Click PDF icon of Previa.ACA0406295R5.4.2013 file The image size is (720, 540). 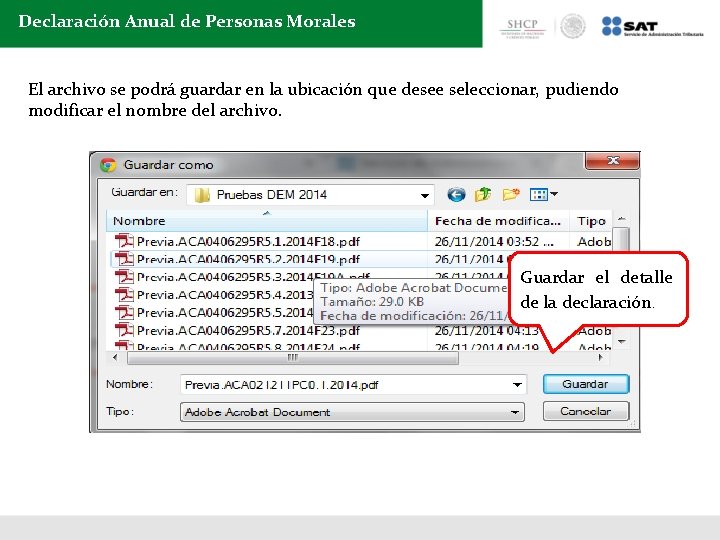point(124,294)
